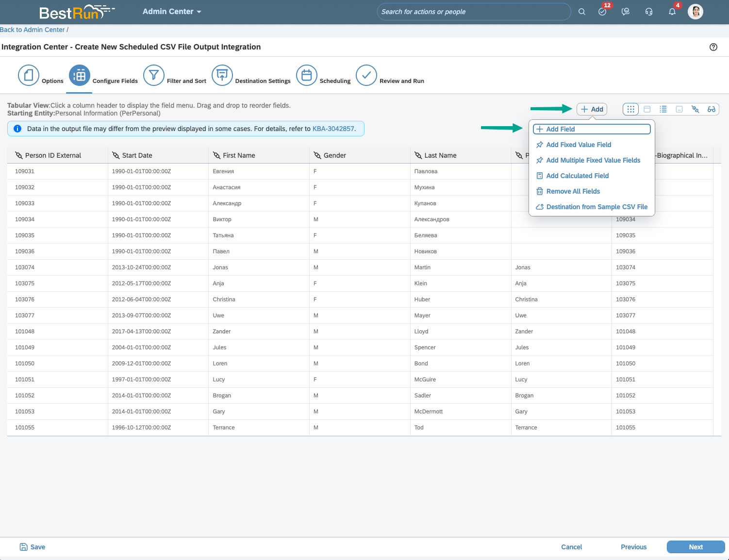Open the support headset icon
The height and width of the screenshot is (560, 729).
649,12
